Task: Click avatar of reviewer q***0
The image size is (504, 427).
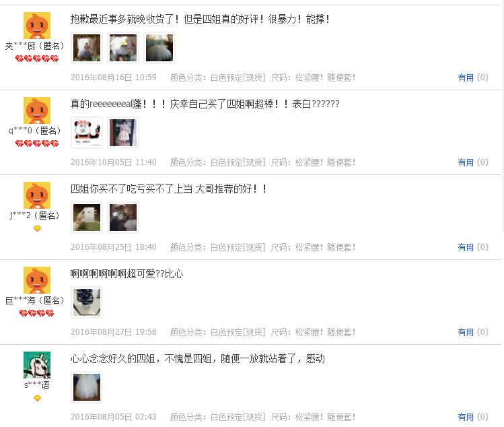Action: 37,110
